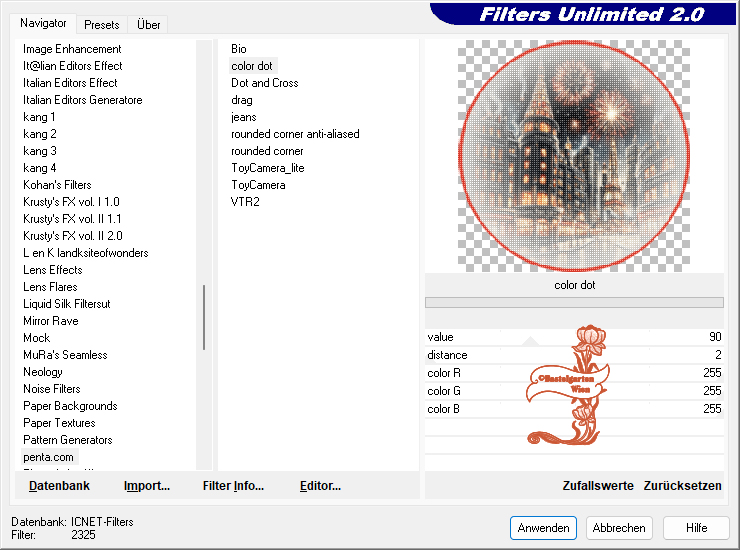Select Krusty's FX vol. I 1.0
Viewport: 740px width, 550px height.
click(71, 202)
